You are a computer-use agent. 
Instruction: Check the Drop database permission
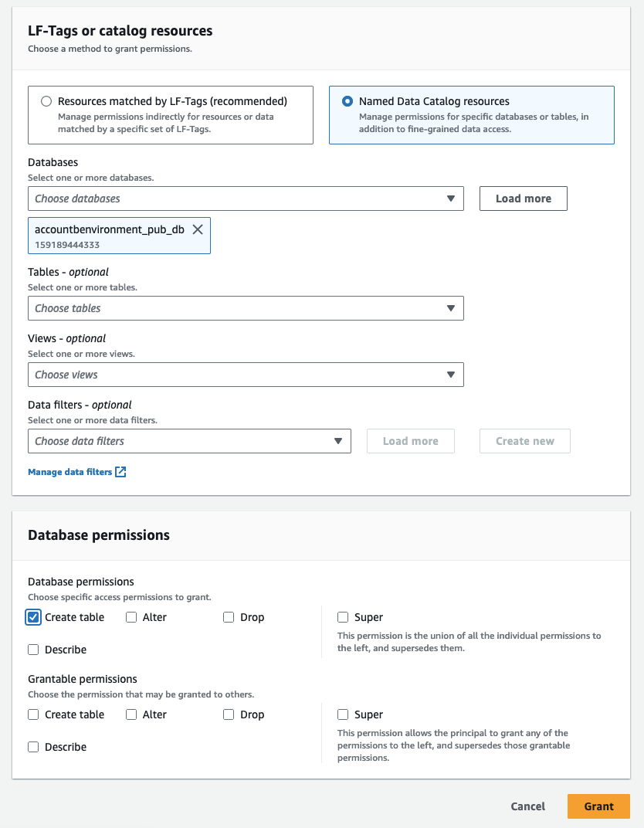coord(229,617)
